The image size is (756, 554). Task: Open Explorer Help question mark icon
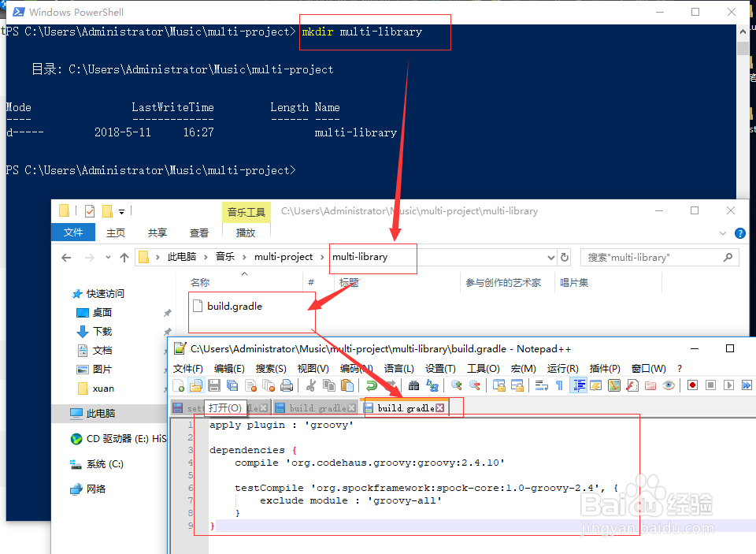(x=740, y=233)
